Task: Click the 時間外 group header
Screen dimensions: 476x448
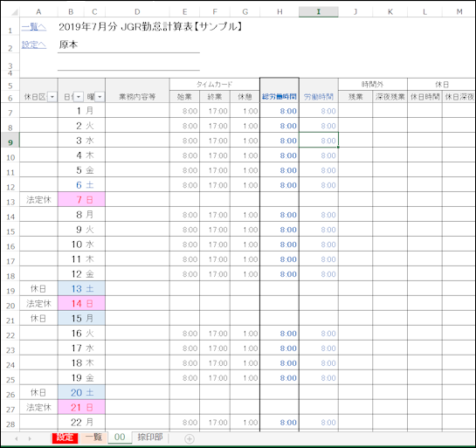Action: tap(372, 84)
